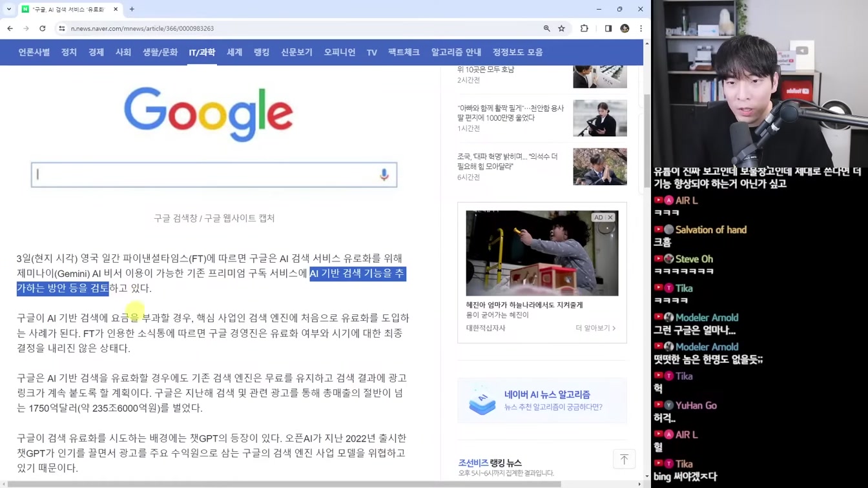Open the 신문보기 menu item
Viewport: 868px width, 488px height.
pos(296,52)
